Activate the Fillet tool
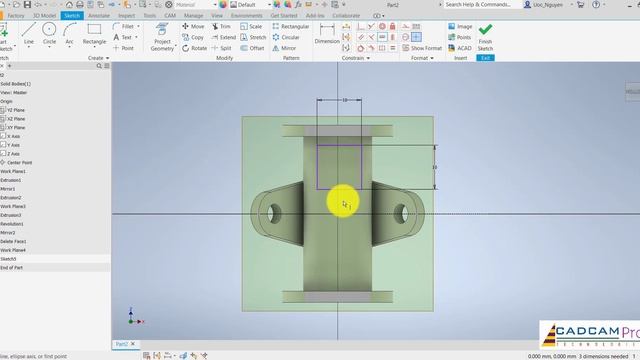The image size is (640, 360). click(124, 26)
